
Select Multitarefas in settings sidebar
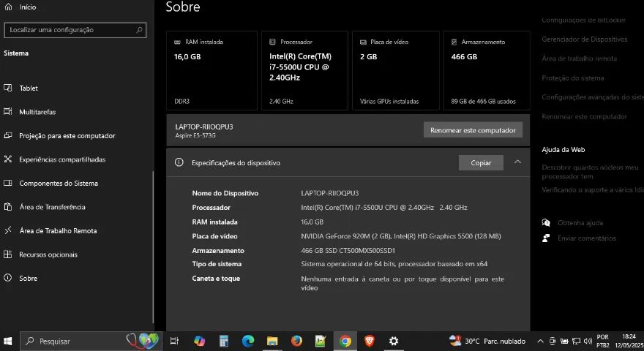37,112
